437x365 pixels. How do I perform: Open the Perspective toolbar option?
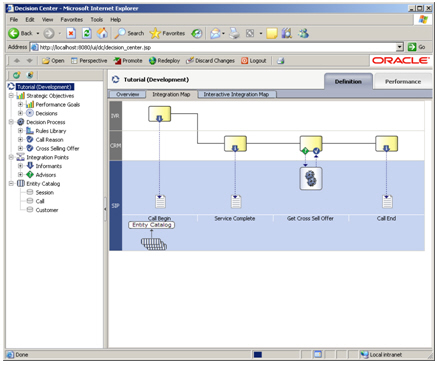[89, 61]
